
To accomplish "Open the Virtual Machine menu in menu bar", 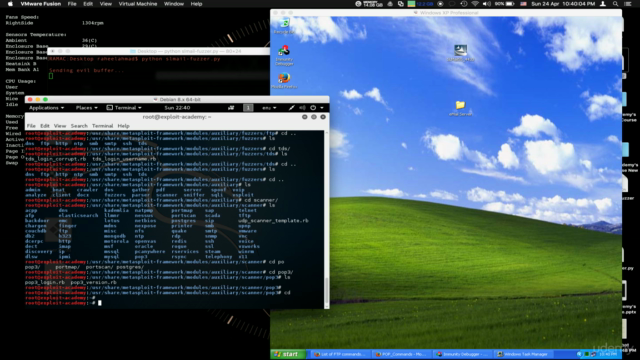I will click(138, 4).
